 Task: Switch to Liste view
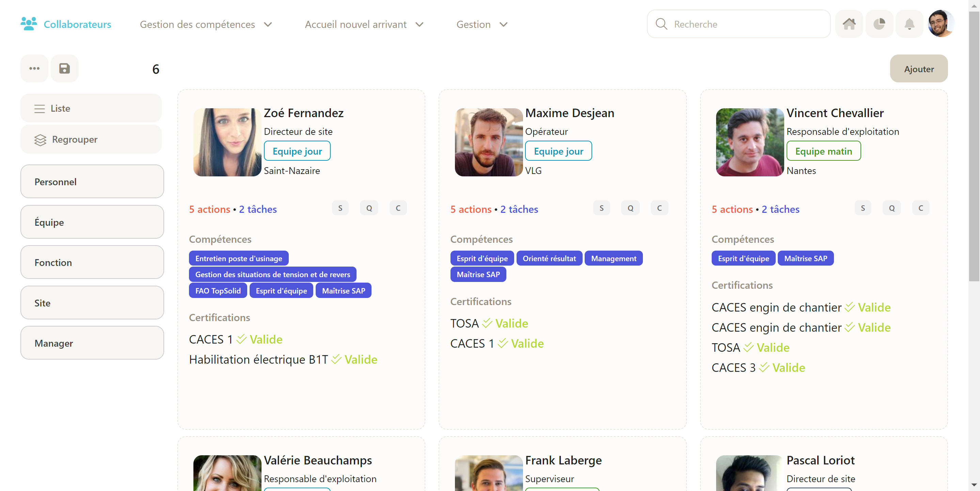[91, 108]
